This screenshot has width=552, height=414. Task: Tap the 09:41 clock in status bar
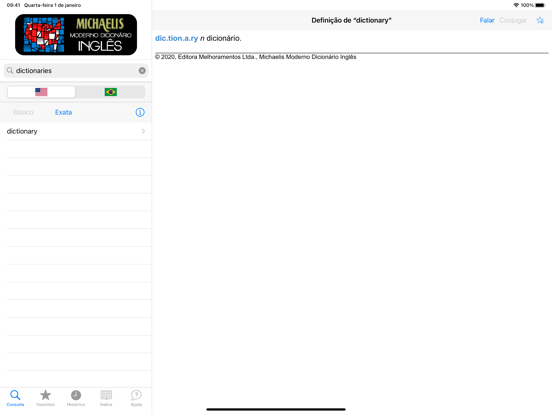coord(13,5)
